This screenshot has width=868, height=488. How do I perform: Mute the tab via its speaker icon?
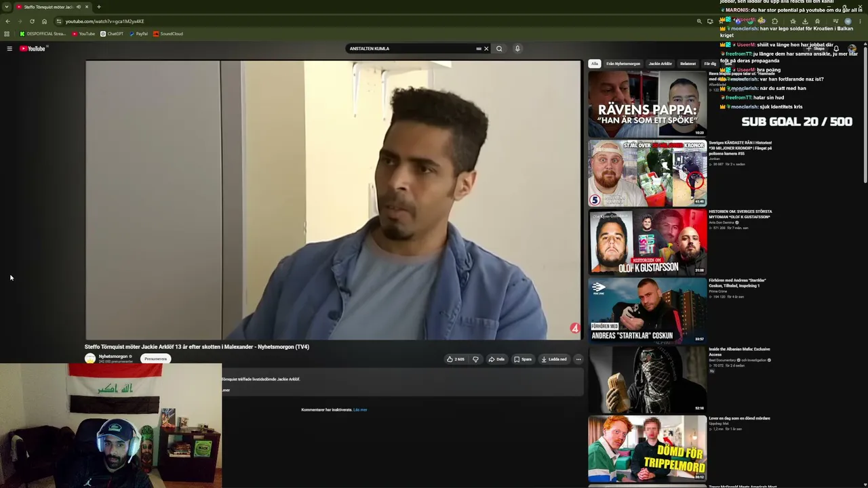tap(79, 7)
